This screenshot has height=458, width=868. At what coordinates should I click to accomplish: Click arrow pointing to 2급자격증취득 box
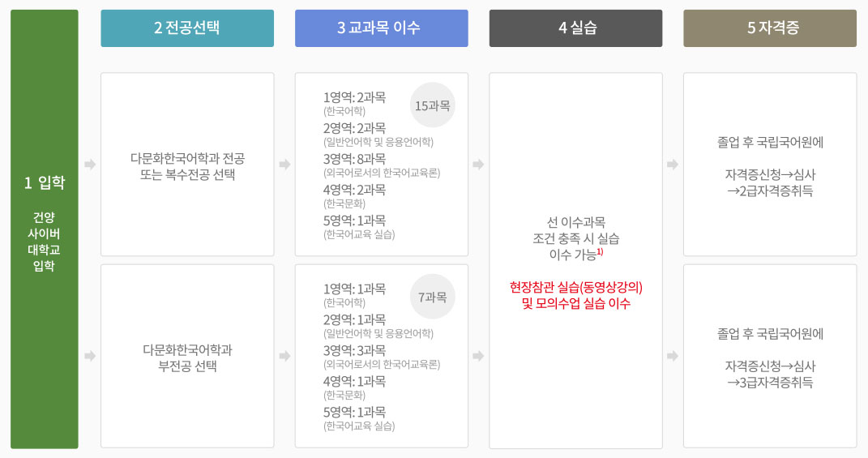673,165
